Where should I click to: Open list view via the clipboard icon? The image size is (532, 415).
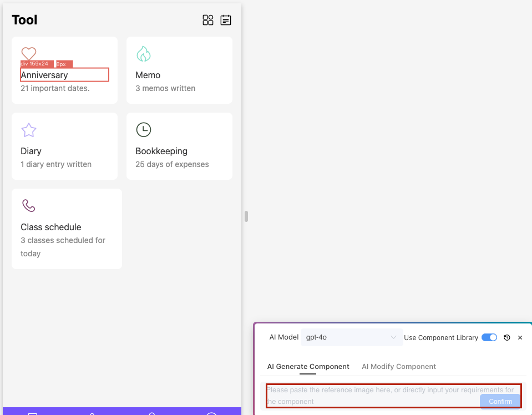(x=226, y=20)
